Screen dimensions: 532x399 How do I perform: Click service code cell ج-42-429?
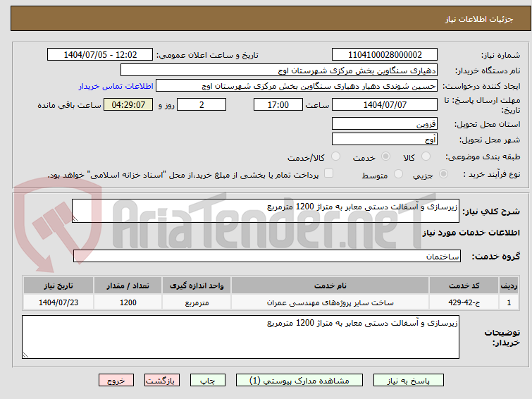[x=464, y=302]
